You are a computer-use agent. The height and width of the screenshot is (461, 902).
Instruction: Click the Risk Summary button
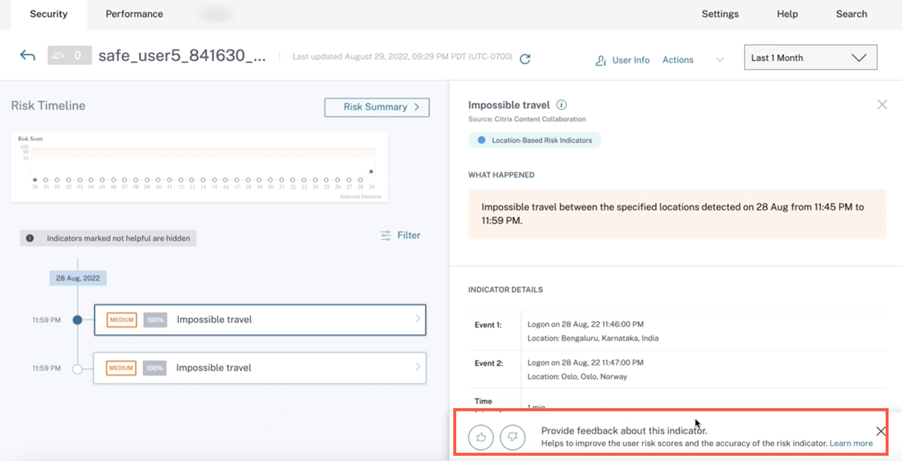(x=377, y=107)
